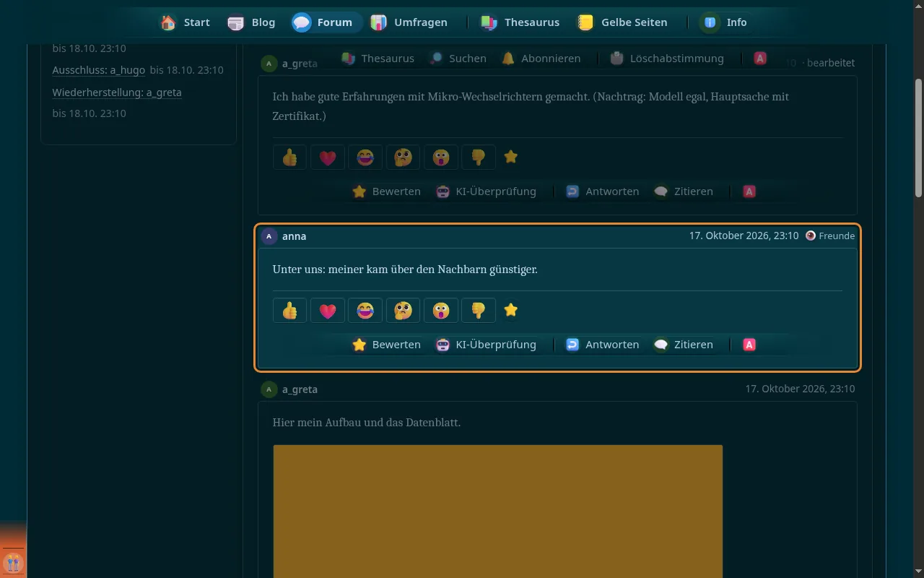The height and width of the screenshot is (578, 924).
Task: React heart on Mikro-Wechselrichter post
Action: (x=328, y=157)
